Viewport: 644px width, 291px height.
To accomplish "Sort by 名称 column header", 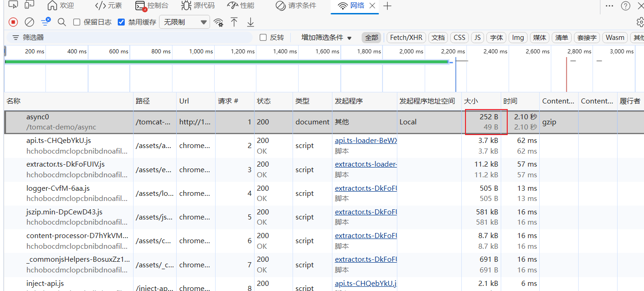I will coord(69,101).
